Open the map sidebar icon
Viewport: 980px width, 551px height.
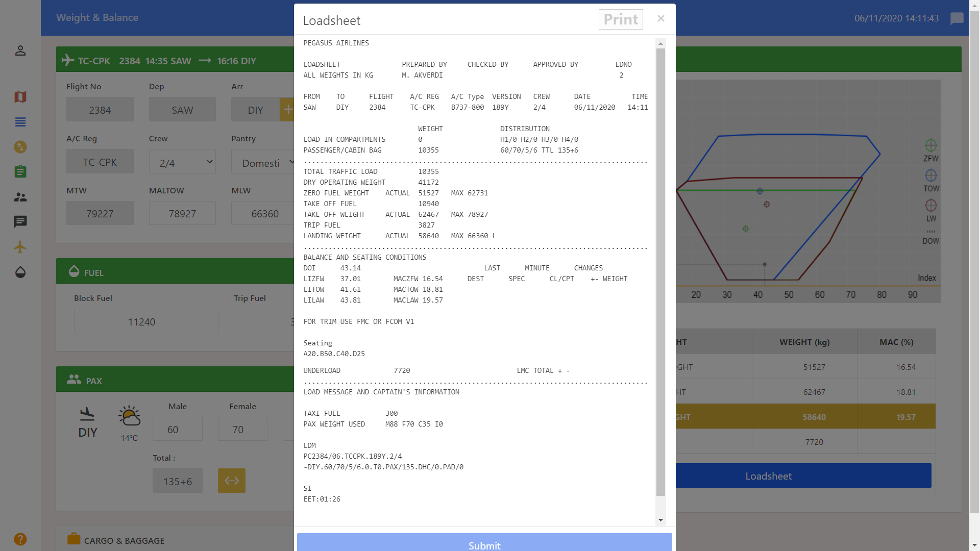[20, 97]
